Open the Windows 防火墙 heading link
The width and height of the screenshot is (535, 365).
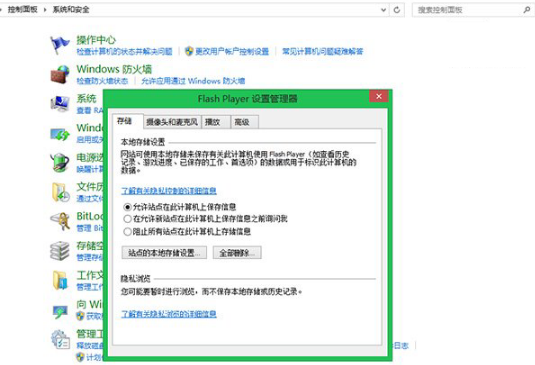coord(114,69)
